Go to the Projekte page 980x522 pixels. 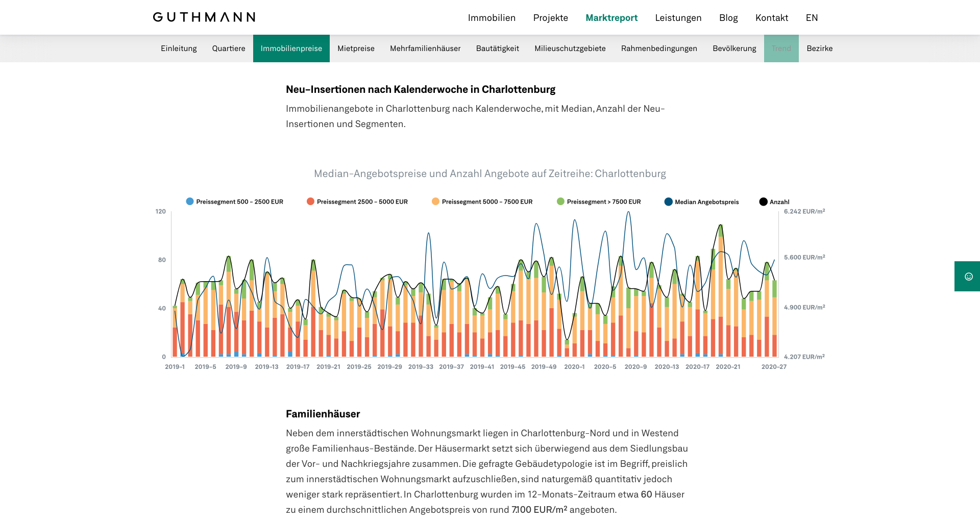click(x=550, y=18)
